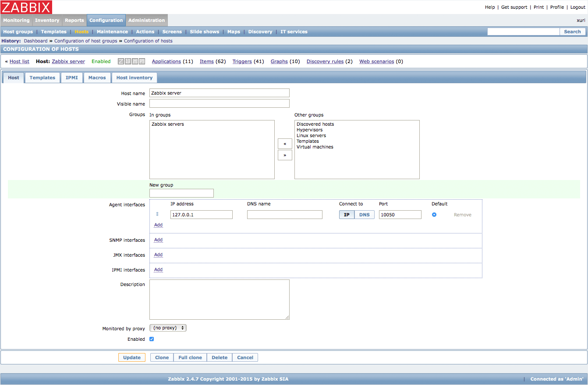Image resolution: width=588 pixels, height=385 pixels.
Task: Select the Host tab
Action: 14,78
